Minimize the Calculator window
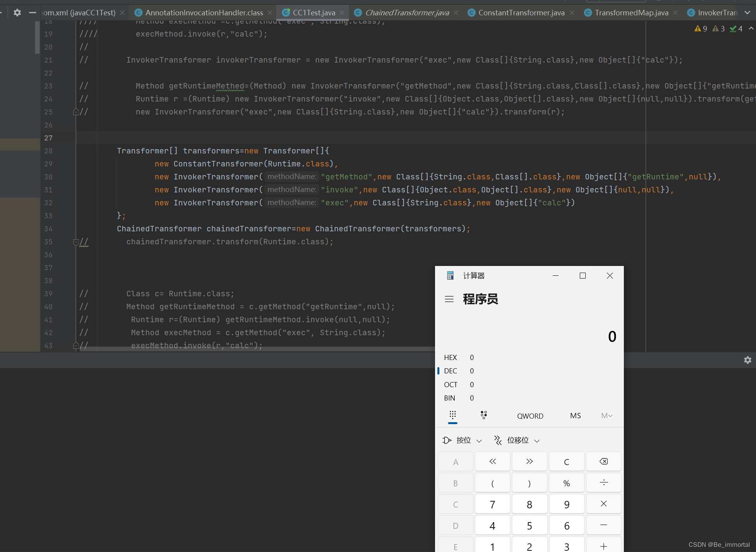Image resolution: width=756 pixels, height=552 pixels. (555, 275)
